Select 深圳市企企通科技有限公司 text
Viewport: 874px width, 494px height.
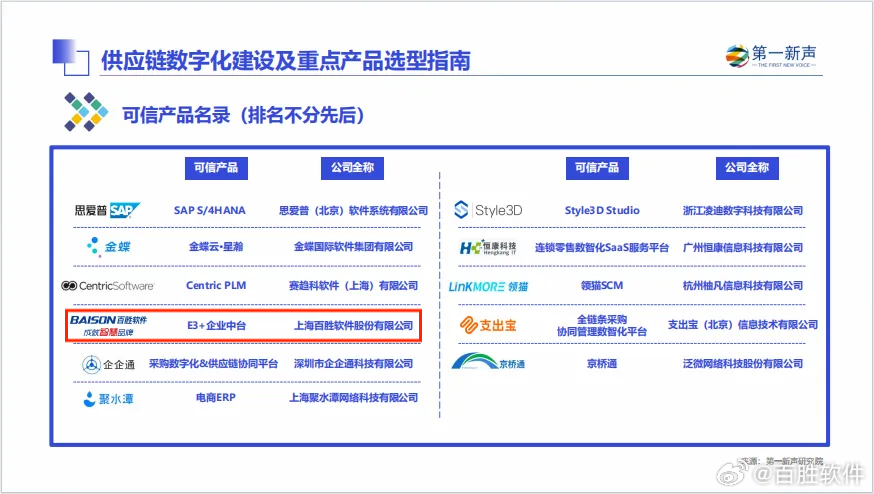tap(353, 364)
